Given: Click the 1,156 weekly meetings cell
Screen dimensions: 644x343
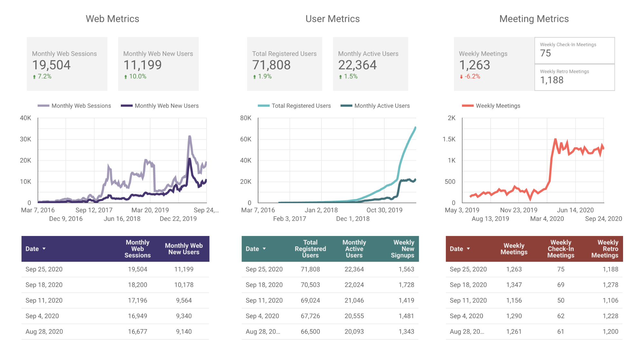Looking at the screenshot, I should pyautogui.click(x=514, y=300).
